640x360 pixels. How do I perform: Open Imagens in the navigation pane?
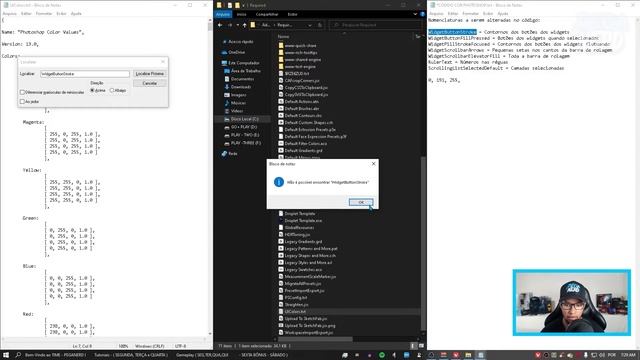[x=238, y=95]
